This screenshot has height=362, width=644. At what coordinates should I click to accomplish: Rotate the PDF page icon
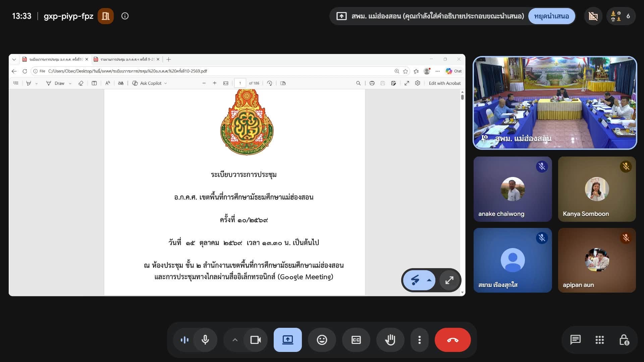pos(270,83)
